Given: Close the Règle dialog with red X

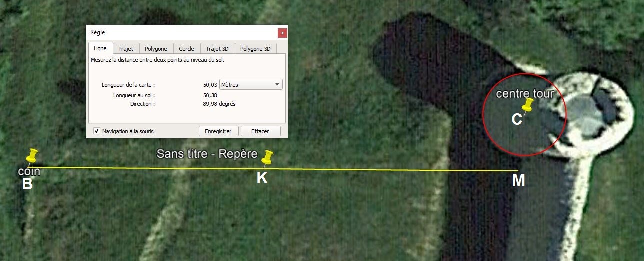Looking at the screenshot, I should point(282,33).
